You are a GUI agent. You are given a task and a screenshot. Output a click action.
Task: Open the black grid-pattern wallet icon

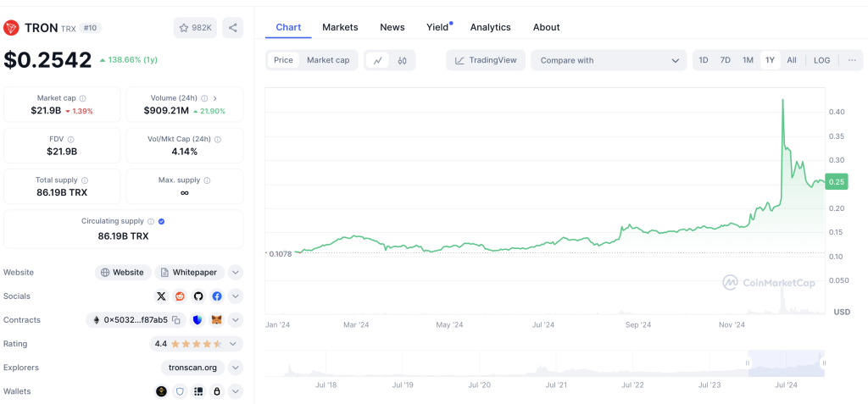198,391
